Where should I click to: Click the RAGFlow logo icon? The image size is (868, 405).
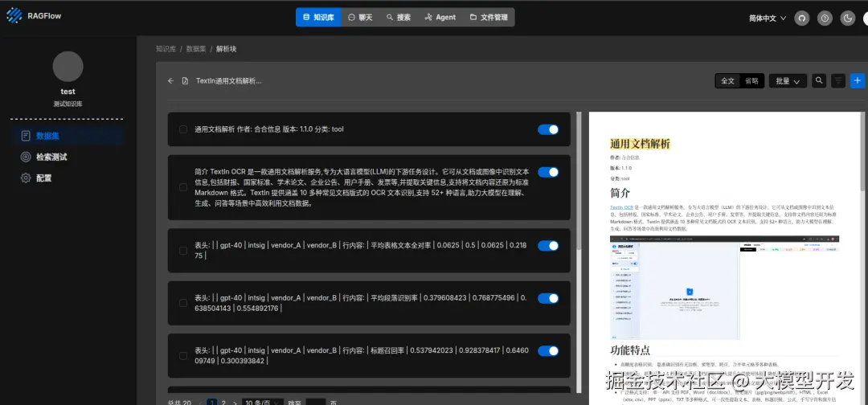click(x=14, y=15)
